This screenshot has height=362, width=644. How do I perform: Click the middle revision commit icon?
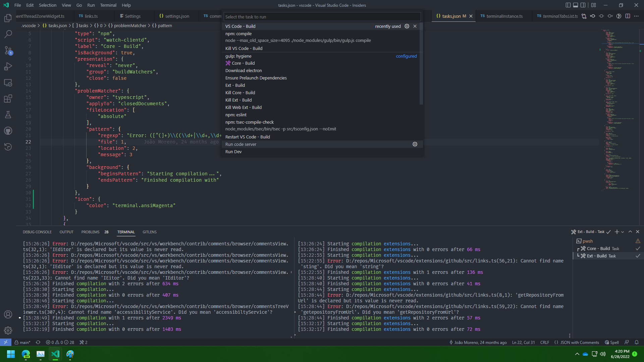[601, 16]
